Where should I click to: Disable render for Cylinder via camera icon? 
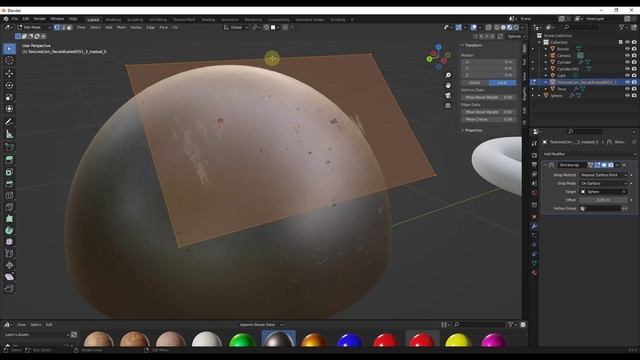coord(634,62)
